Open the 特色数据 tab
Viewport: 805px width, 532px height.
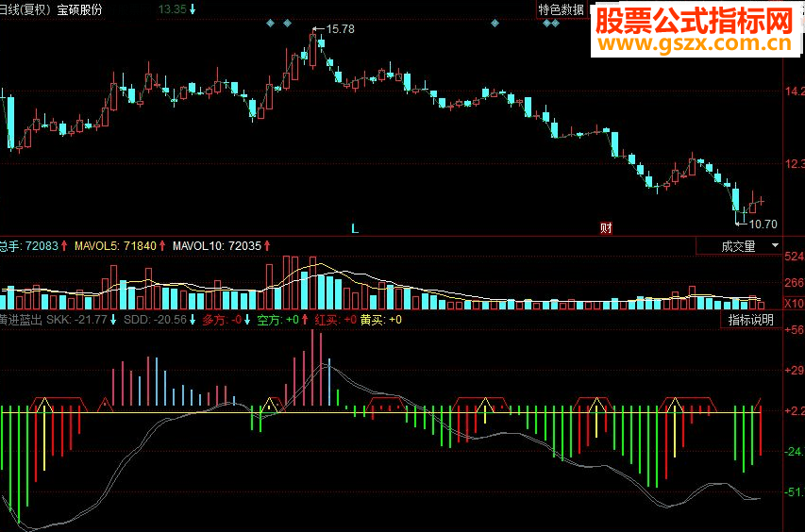[x=562, y=9]
